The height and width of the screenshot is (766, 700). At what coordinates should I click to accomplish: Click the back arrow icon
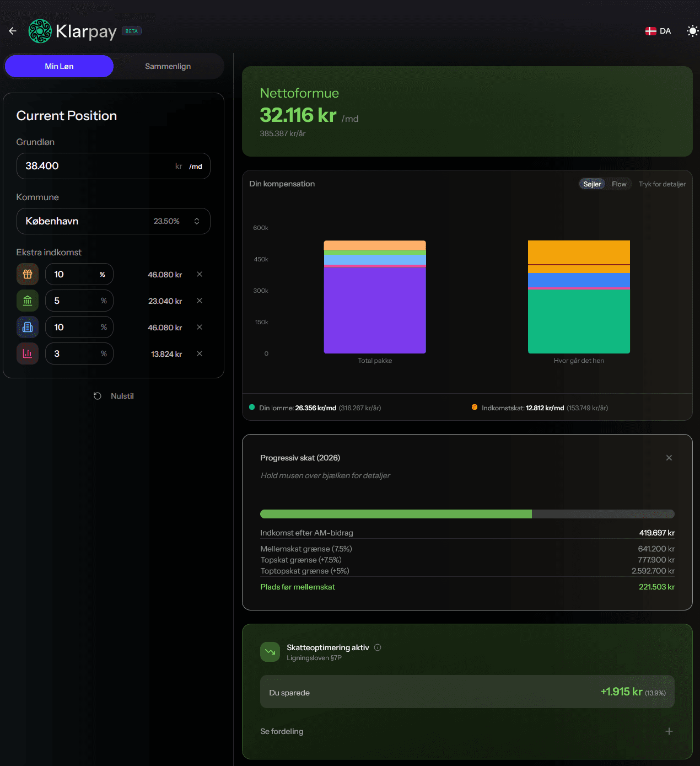13,31
